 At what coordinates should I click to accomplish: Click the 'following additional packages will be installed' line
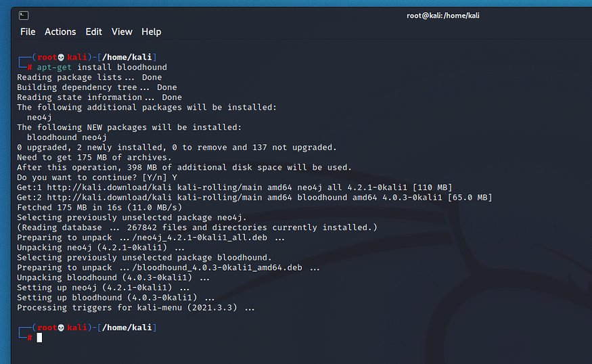[147, 107]
